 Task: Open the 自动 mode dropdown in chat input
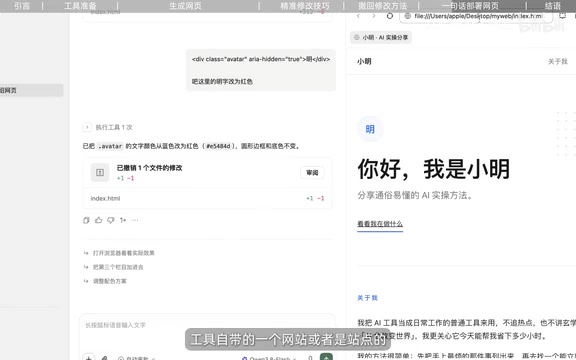(x=137, y=358)
